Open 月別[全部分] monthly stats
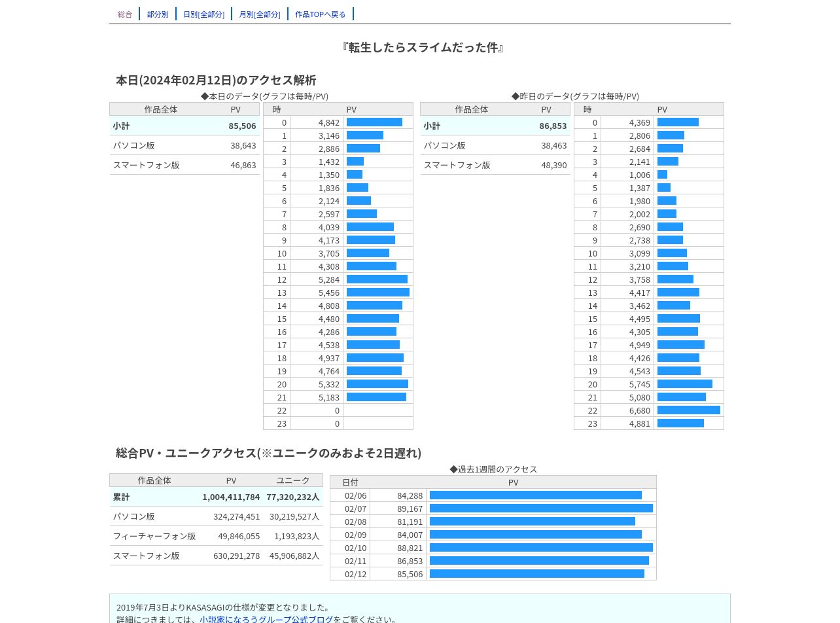 tap(260, 14)
